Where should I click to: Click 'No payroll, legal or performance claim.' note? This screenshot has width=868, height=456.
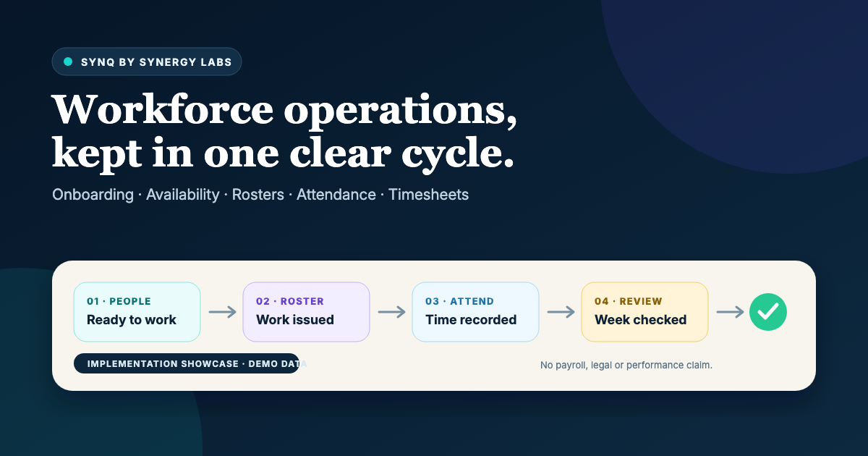(x=626, y=365)
